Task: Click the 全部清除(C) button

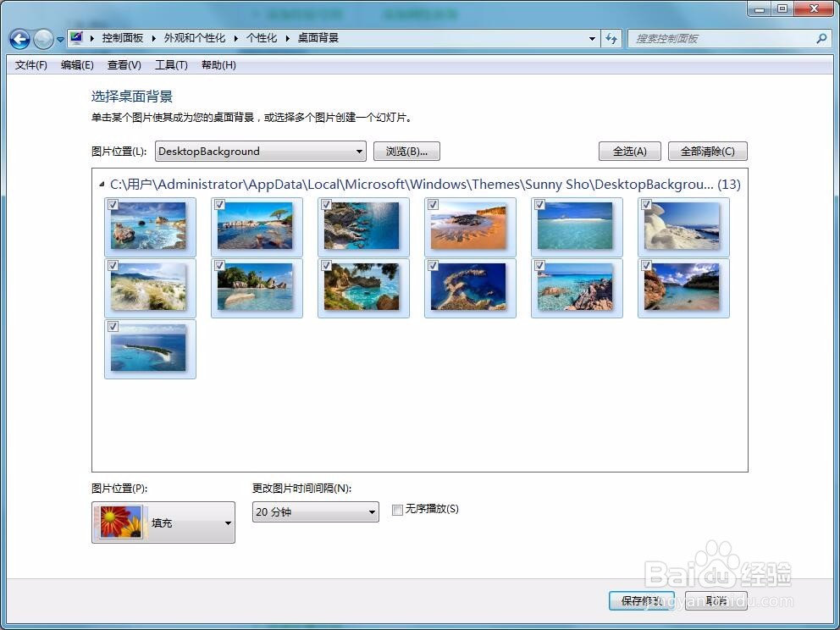Action: [x=708, y=151]
